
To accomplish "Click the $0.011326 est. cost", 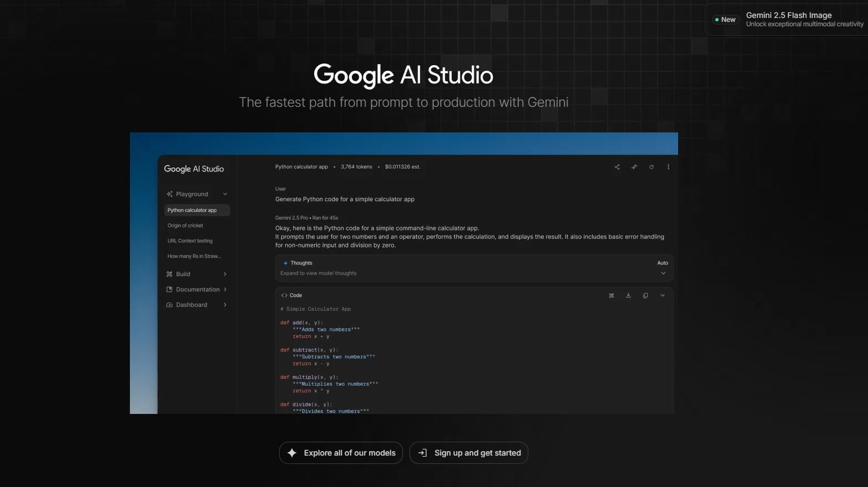I will coord(402,167).
